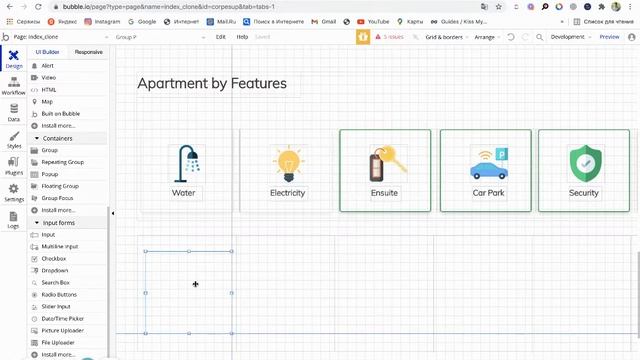
Task: Open the Arrange dropdown
Action: point(487,37)
